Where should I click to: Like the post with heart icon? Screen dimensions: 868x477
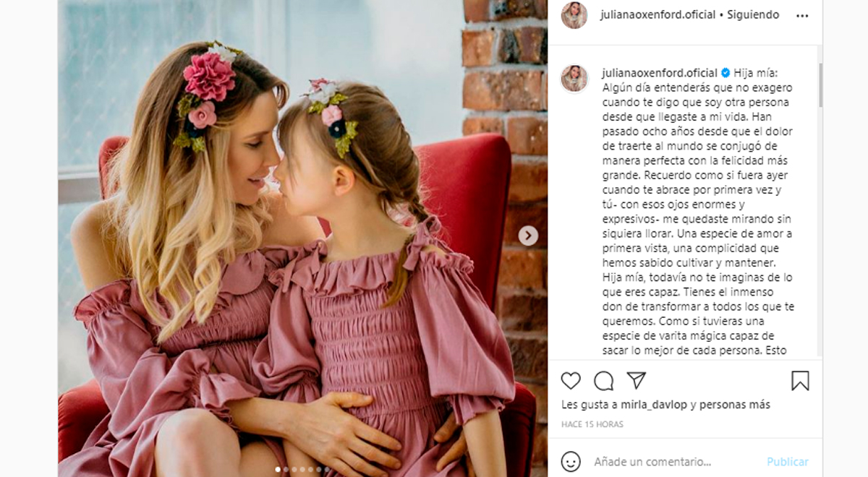pos(571,381)
